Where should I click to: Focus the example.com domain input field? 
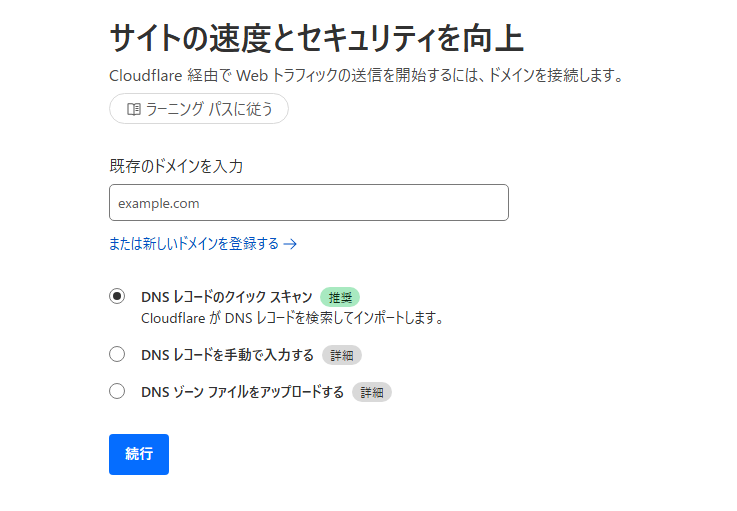[x=308, y=203]
